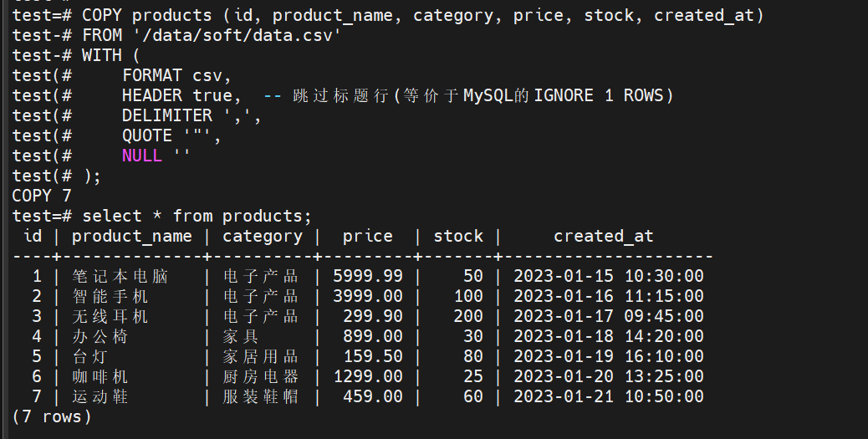The width and height of the screenshot is (868, 439).
Task: Click the '(7 rows)' summary text
Action: 52,416
